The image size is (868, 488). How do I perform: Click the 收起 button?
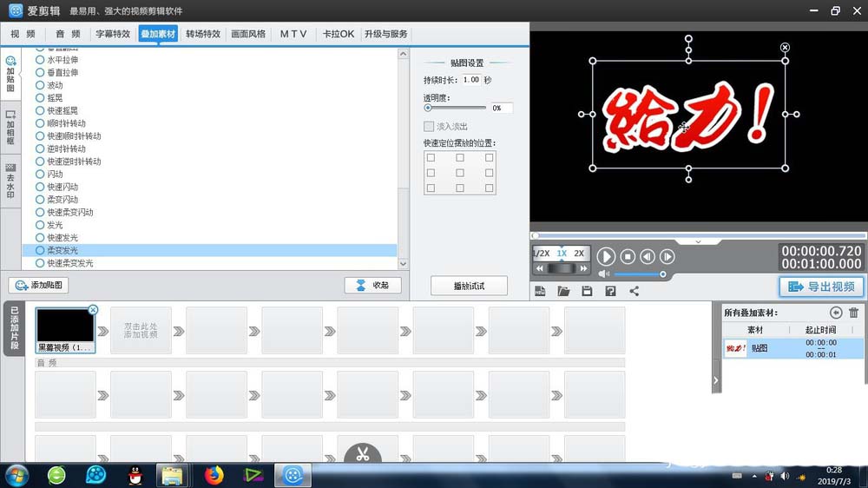click(372, 286)
